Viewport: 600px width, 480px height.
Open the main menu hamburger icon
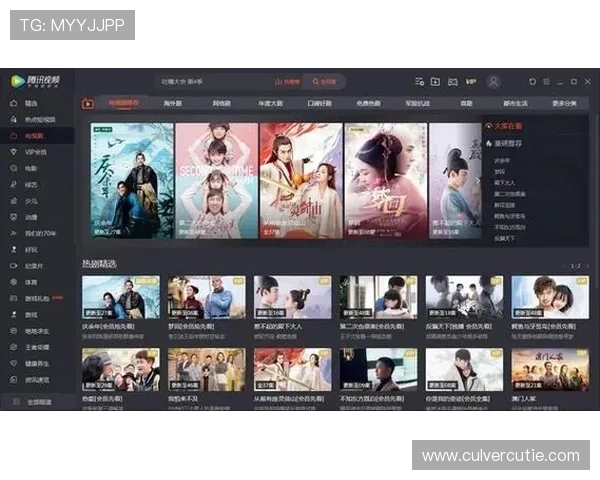click(x=546, y=82)
